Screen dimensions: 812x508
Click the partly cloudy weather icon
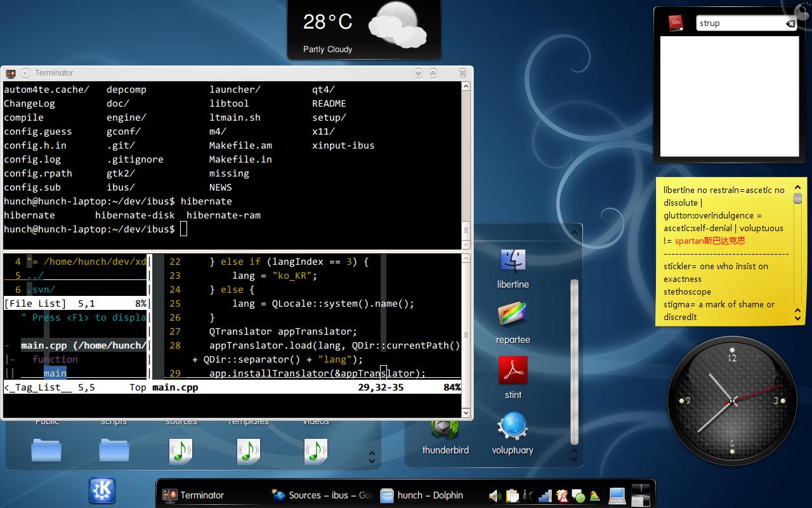click(x=398, y=24)
